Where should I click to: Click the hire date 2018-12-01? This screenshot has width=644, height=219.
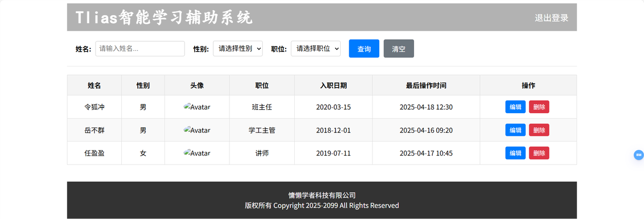tap(334, 130)
